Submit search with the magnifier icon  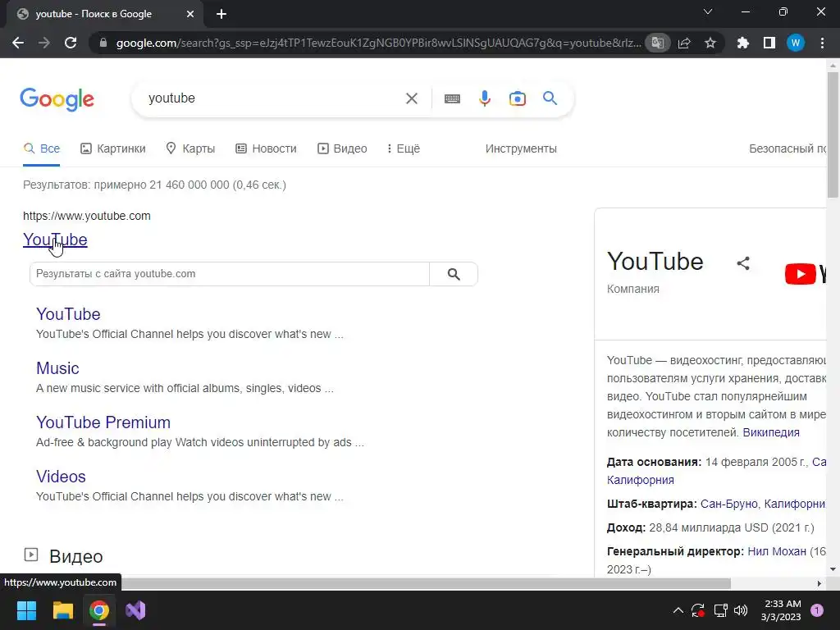pos(550,98)
